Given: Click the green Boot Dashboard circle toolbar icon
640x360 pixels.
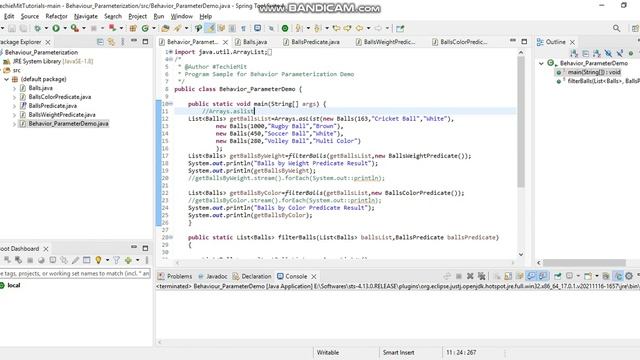Looking at the screenshot, I should tap(285, 28).
